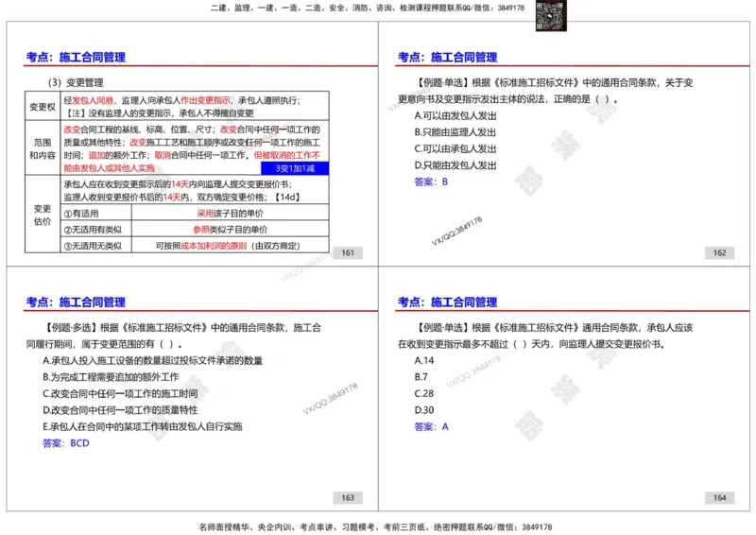Select option A.承包人投入施工设备的数量超过投标文件承诺的数量
Screen dimensions: 756x535
tap(152, 361)
